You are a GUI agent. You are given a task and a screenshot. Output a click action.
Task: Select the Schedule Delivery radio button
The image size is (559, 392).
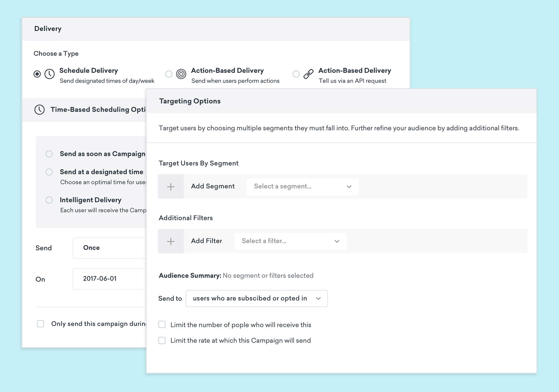[37, 74]
